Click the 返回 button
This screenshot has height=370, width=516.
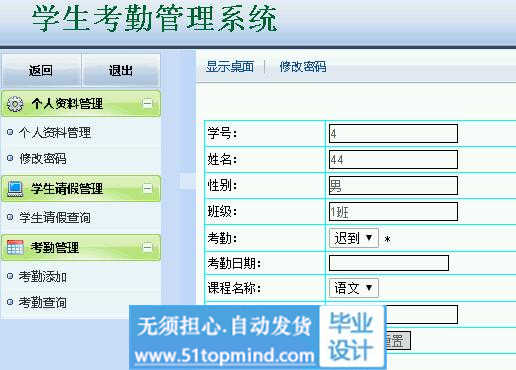coord(41,70)
